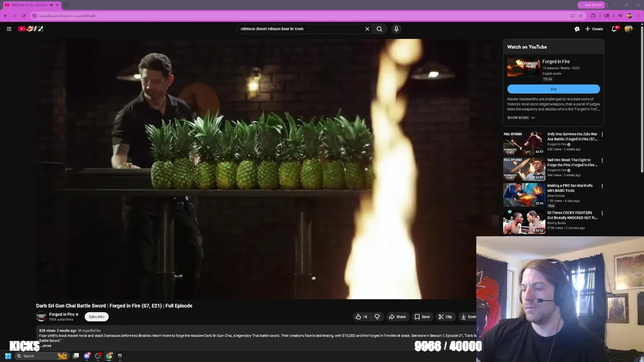Click the video title Darb Sri Gun Chai

click(x=114, y=306)
